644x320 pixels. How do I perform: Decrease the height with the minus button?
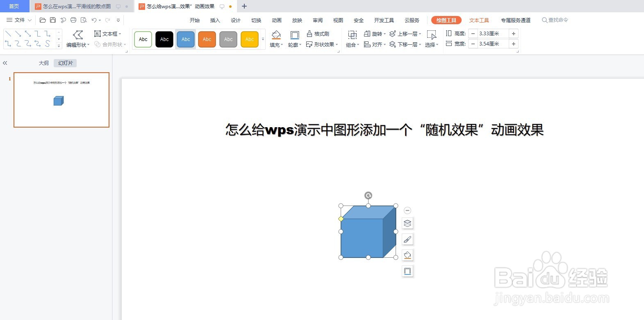pos(473,34)
